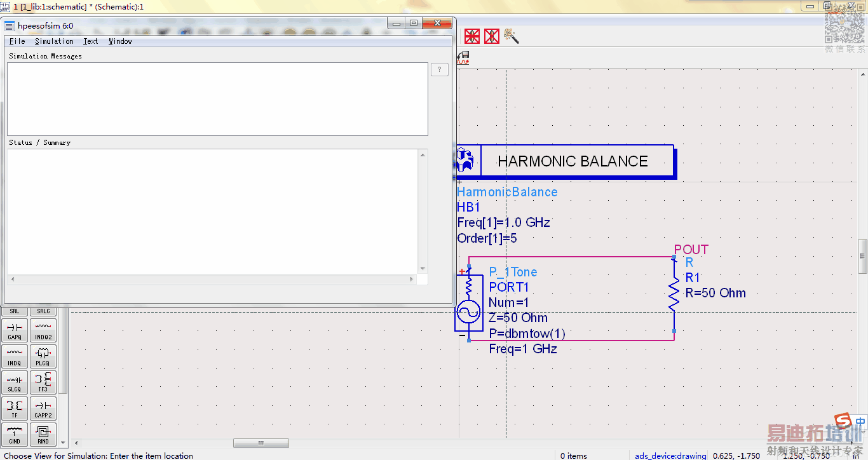Click the Z=50 Ohm parameter text
The height and width of the screenshot is (460, 868).
click(518, 318)
